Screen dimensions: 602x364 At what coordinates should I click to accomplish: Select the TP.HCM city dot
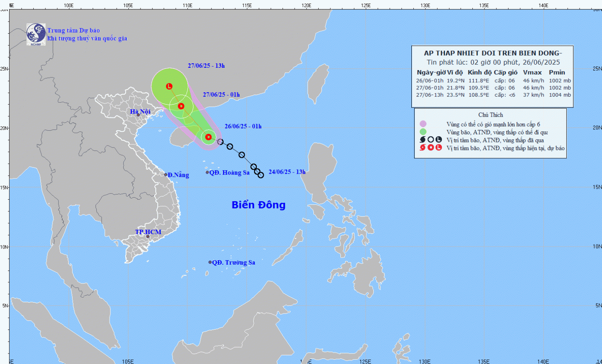[x=148, y=237]
